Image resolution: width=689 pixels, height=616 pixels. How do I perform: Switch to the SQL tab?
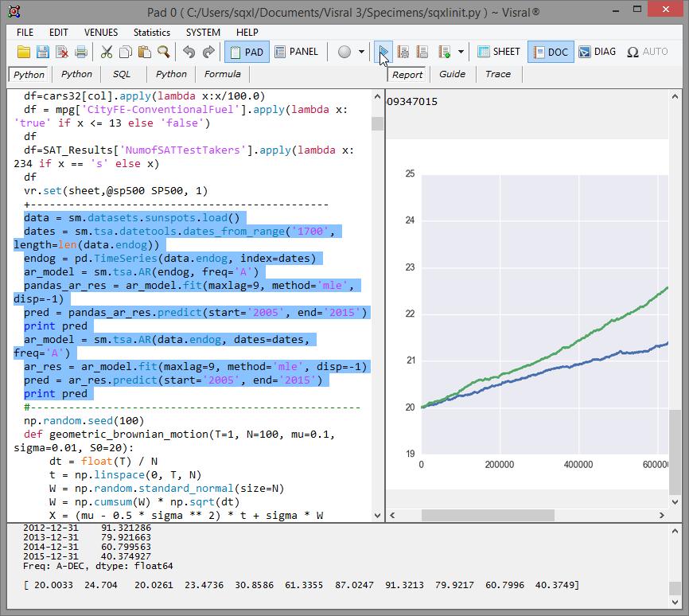121,74
